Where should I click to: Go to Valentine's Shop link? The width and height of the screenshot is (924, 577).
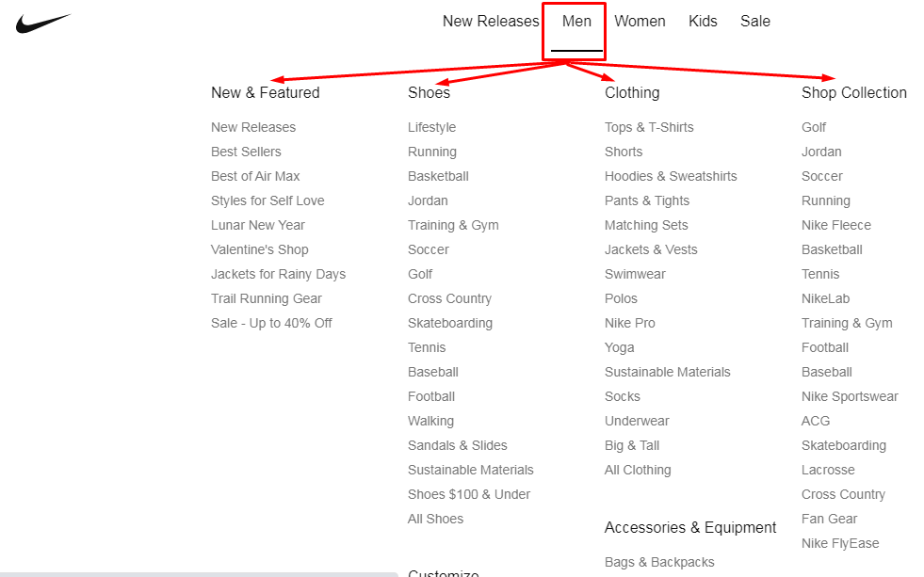259,249
